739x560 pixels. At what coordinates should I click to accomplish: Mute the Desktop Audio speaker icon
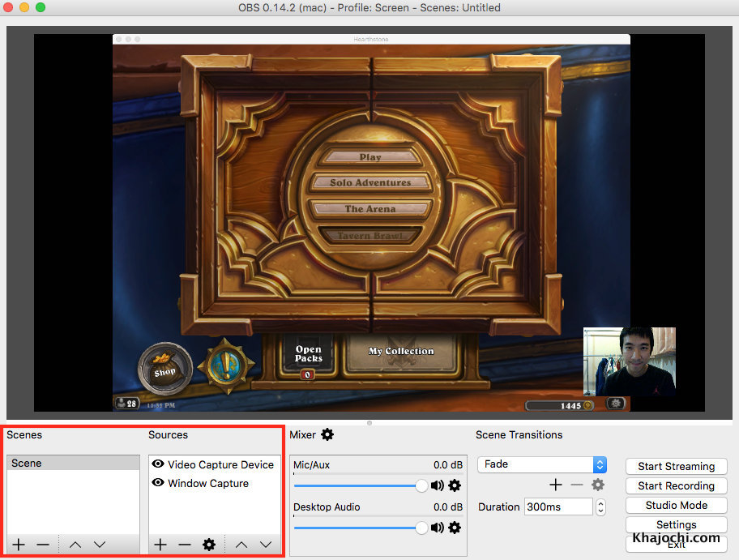(x=438, y=528)
